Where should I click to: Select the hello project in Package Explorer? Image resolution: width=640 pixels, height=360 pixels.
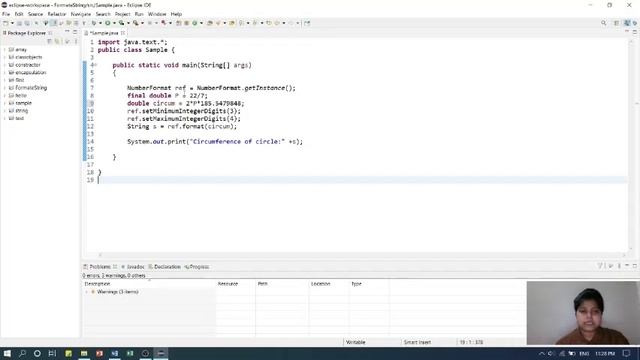[x=20, y=95]
